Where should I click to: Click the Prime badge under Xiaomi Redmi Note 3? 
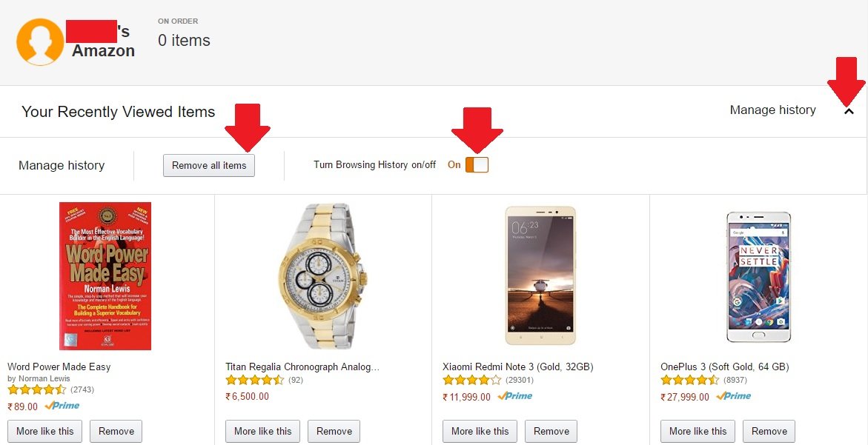pyautogui.click(x=515, y=396)
